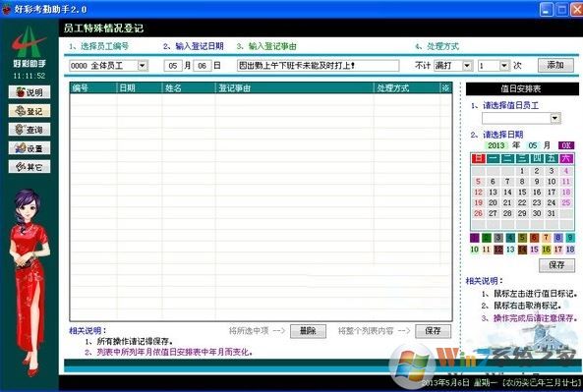Select day 15 in the duty calendar
This screenshot has height=392, width=583.
tap(522, 193)
